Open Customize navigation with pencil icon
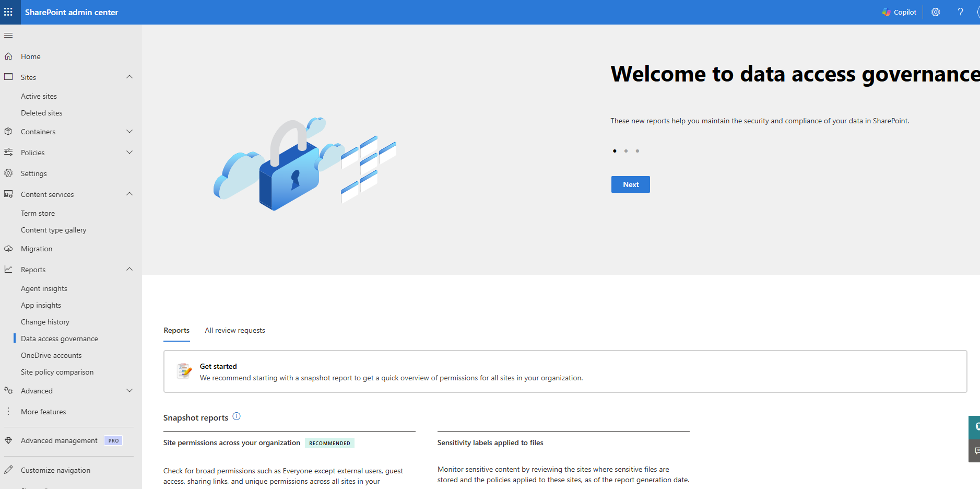Image resolution: width=980 pixels, height=489 pixels. coord(8,470)
